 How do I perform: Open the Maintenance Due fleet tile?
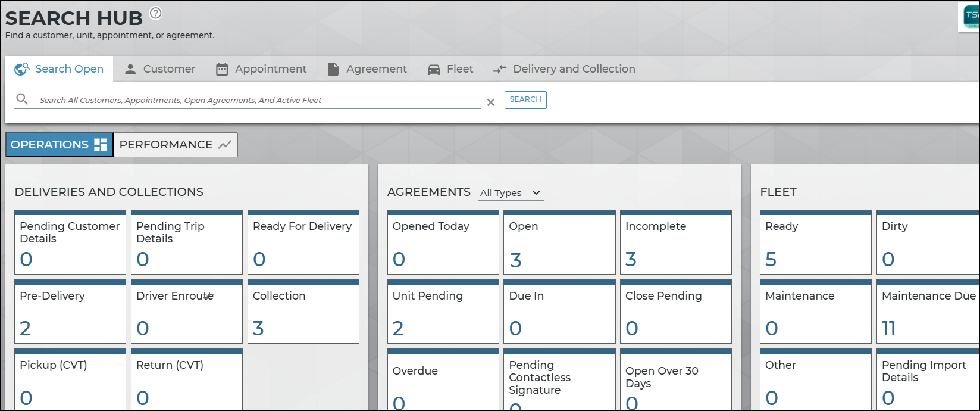(928, 312)
